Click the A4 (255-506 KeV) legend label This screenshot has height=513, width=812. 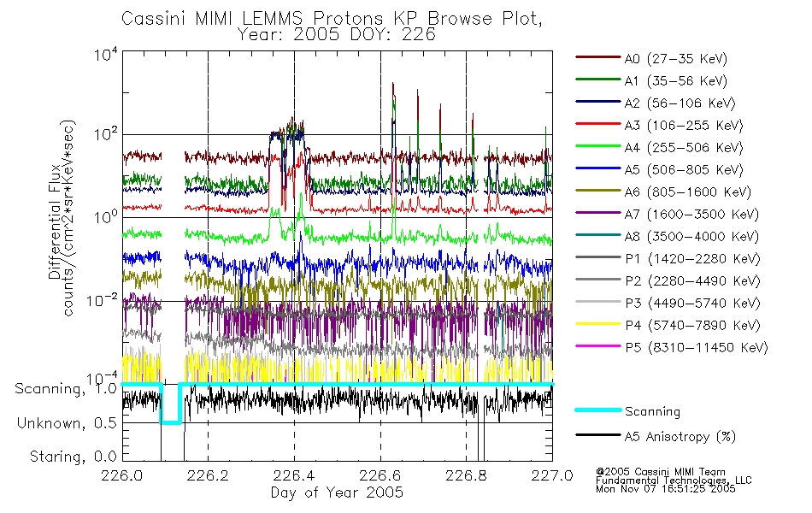[x=683, y=148]
